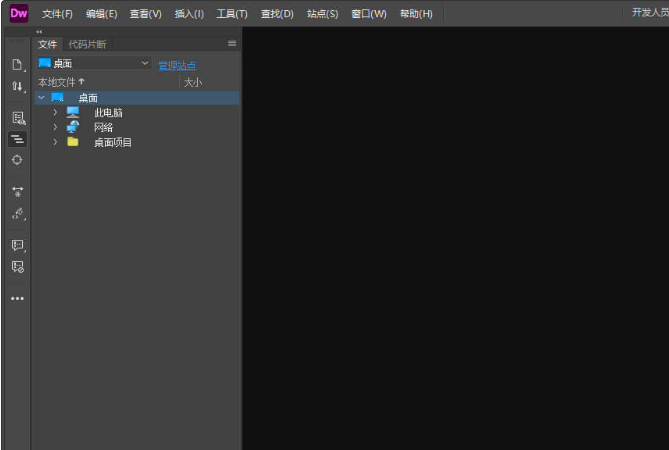Open the 工具(T) menu
The width and height of the screenshot is (669, 450).
pyautogui.click(x=232, y=14)
